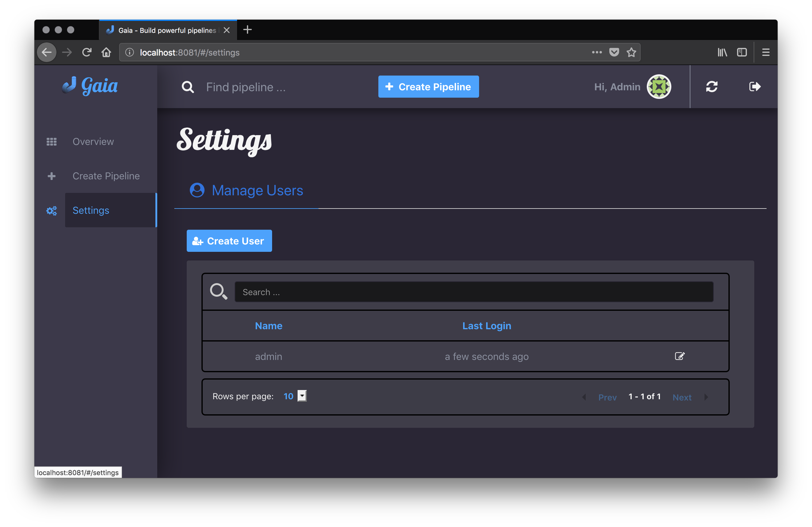Switch to the Manage Users tab

pyautogui.click(x=246, y=190)
